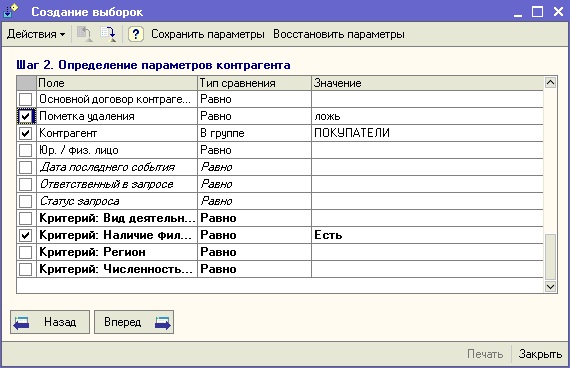This screenshot has width=570, height=368.
Task: Uncheck Критерий: Наличие филиалов checkbox
Action: (25, 235)
